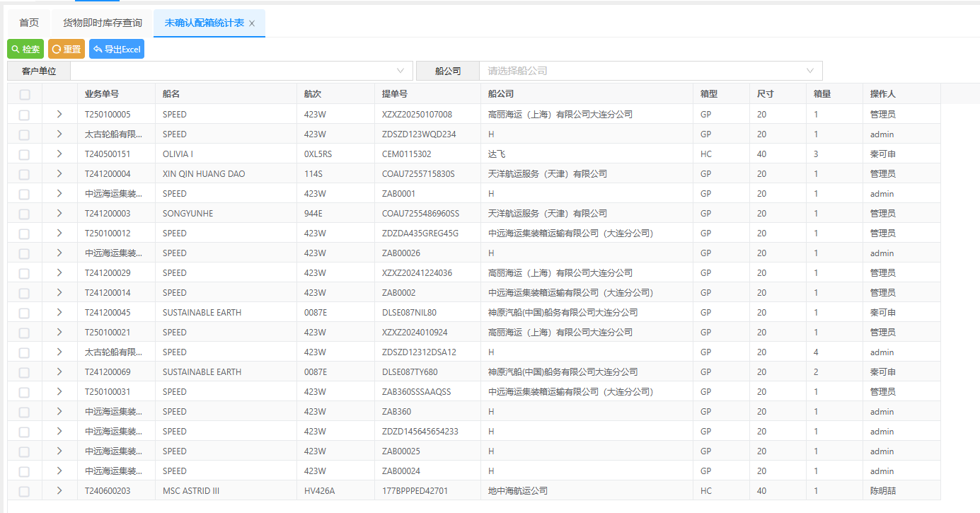Toggle the select-all checkbox in table header
The height and width of the screenshot is (513, 980).
(x=25, y=94)
